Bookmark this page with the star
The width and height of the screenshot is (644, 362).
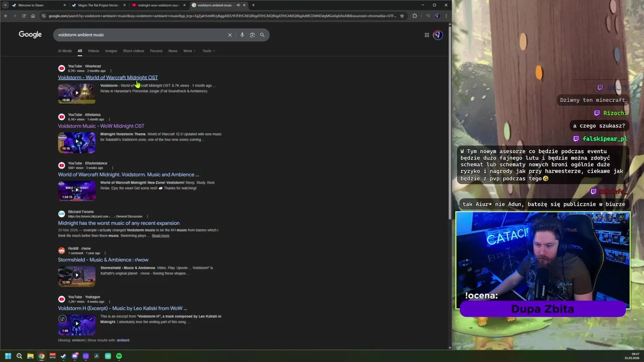tap(401, 16)
